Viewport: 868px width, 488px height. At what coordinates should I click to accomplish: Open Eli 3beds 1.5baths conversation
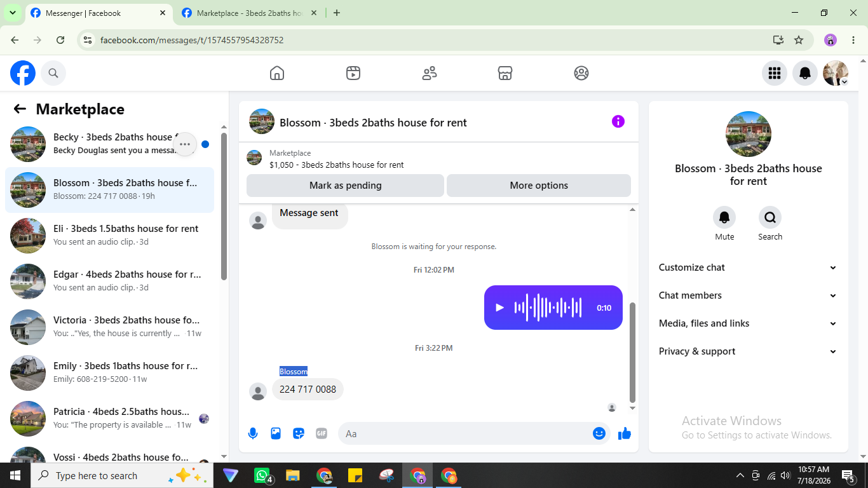109,236
